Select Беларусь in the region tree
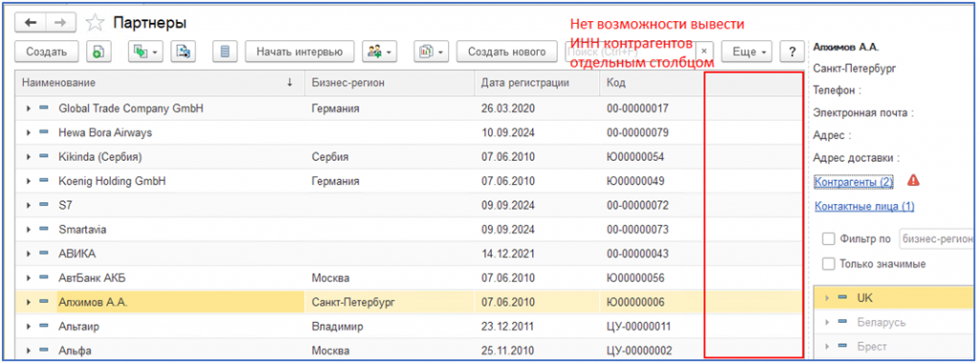This screenshot has width=980, height=364. tap(881, 322)
